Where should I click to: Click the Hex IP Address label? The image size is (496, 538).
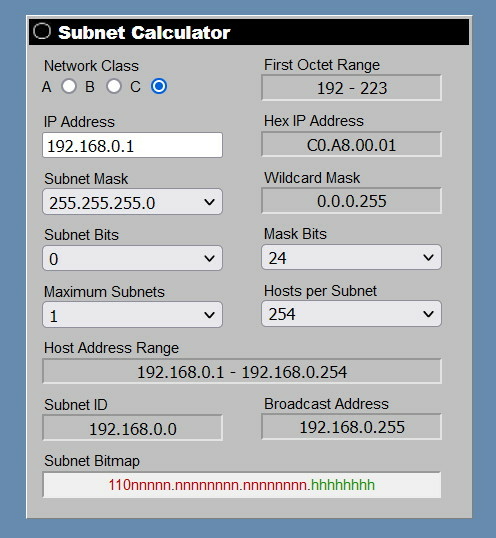314,121
